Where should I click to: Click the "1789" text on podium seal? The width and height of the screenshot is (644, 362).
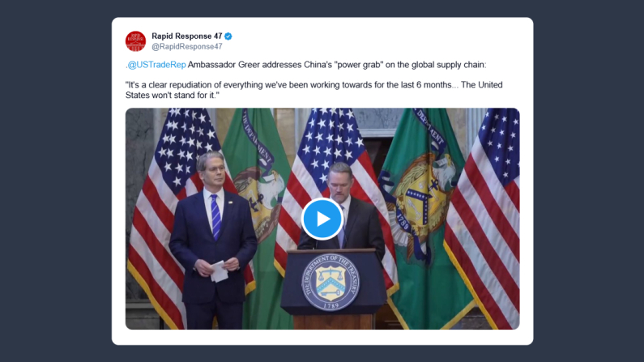pos(331,306)
